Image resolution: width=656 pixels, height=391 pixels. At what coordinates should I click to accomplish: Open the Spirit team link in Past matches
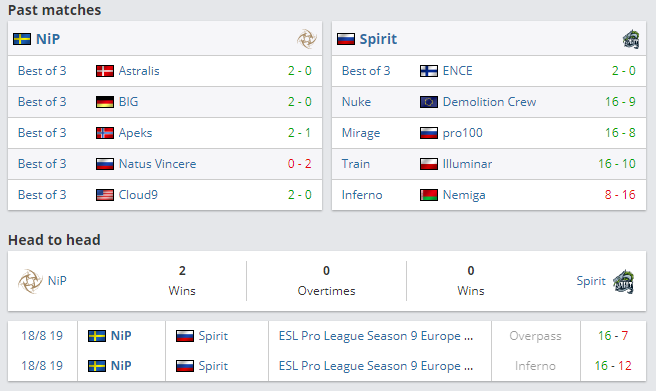tap(378, 39)
